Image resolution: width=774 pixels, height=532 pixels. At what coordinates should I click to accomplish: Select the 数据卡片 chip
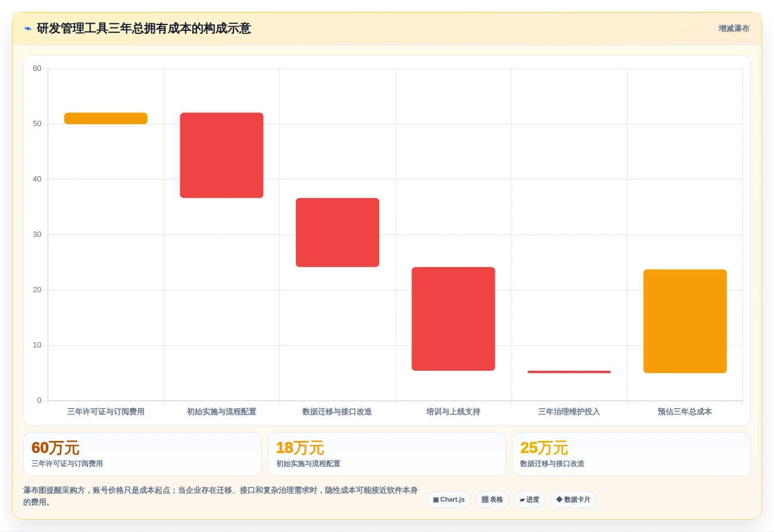573,500
